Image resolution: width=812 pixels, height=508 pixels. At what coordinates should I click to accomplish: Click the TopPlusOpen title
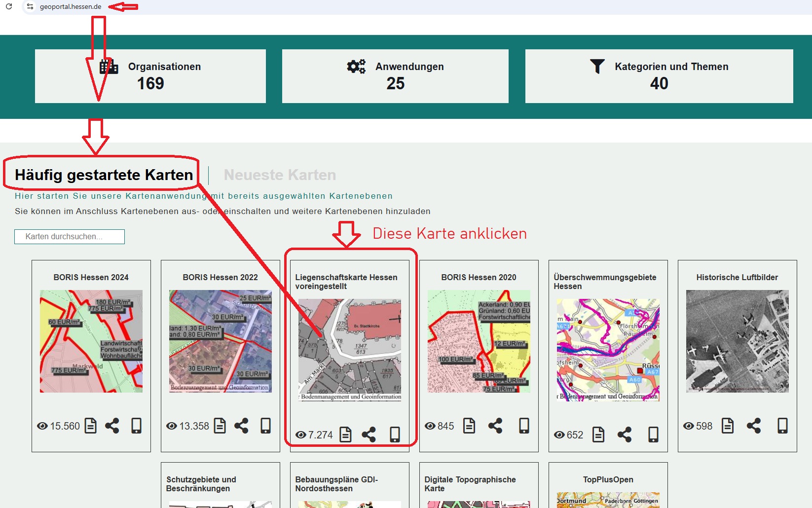tap(608, 479)
